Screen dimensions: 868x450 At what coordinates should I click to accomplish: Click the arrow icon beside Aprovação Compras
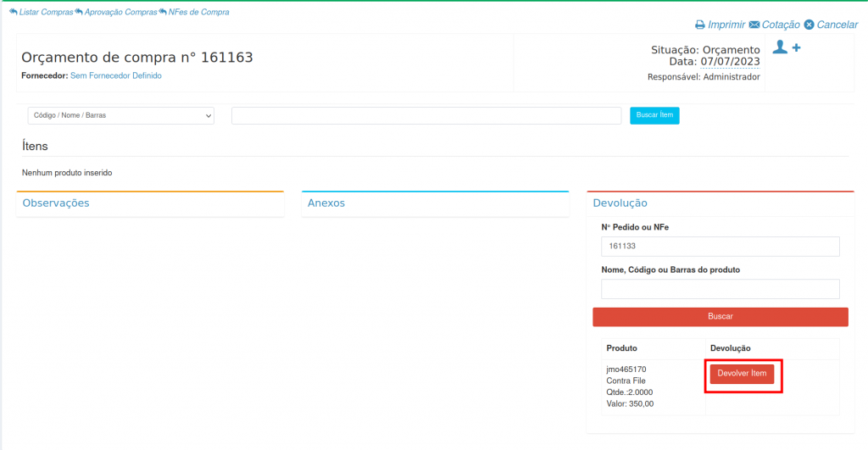79,12
